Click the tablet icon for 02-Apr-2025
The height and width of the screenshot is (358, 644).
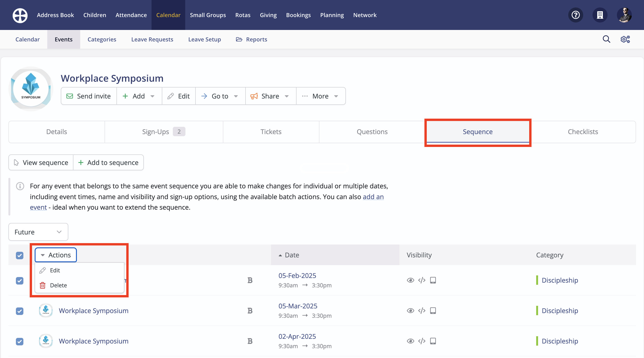click(x=433, y=341)
